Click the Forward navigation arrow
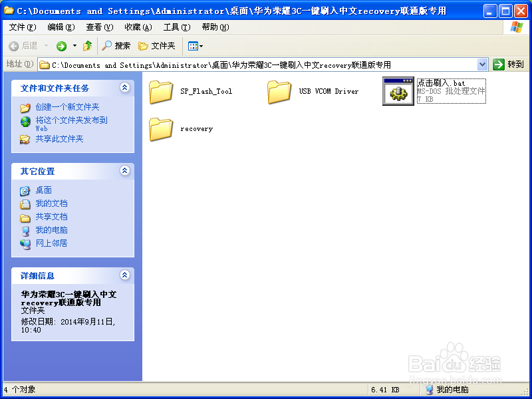532x399 pixels. coord(61,46)
